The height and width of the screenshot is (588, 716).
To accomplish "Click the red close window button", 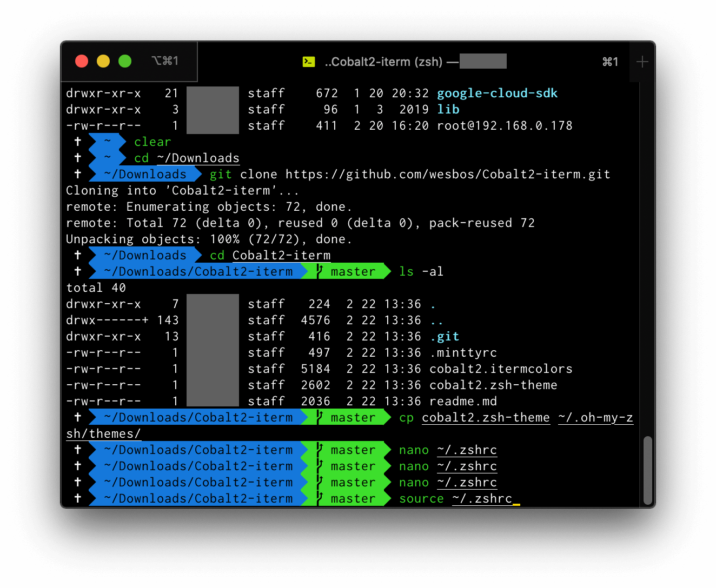I will tap(82, 61).
